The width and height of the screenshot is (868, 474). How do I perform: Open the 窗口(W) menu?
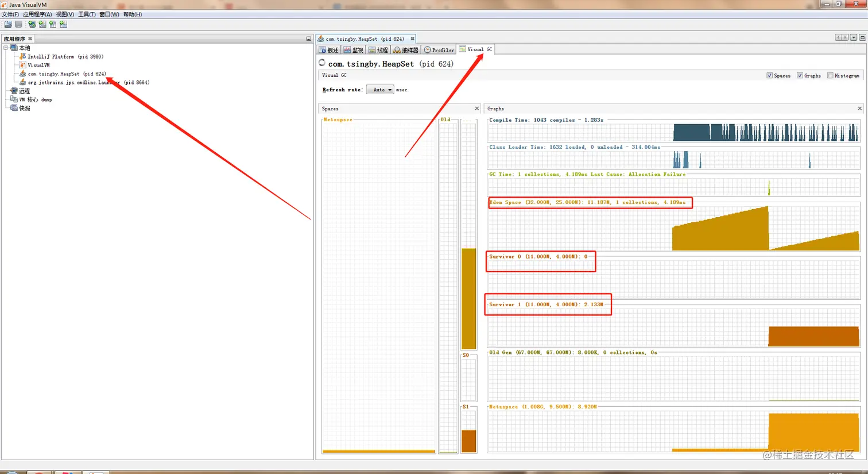coord(109,14)
